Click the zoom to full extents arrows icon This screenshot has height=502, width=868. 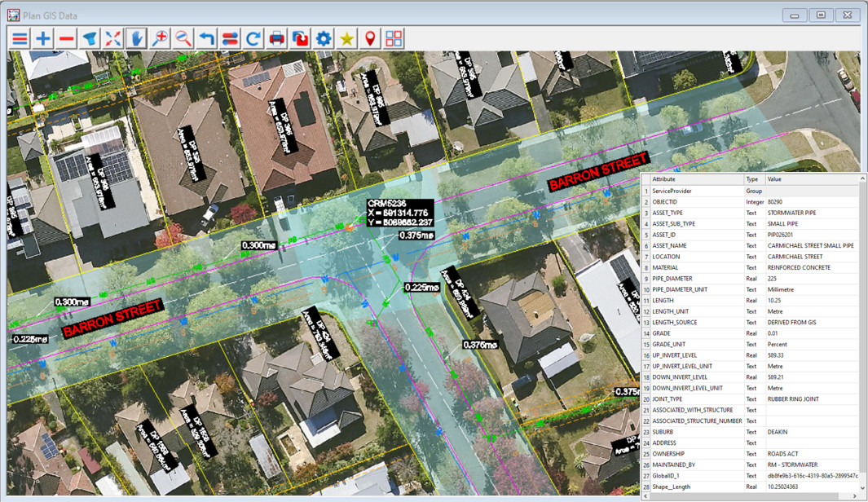tap(113, 38)
